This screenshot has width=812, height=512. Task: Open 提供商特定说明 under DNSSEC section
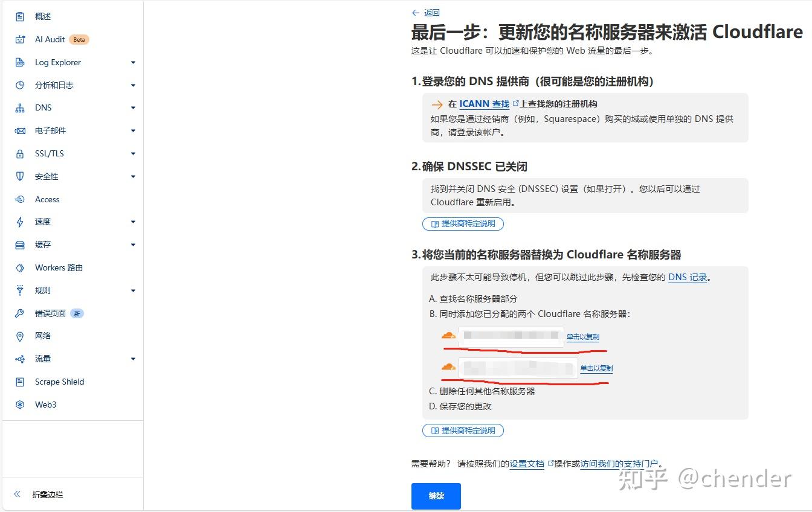[463, 223]
